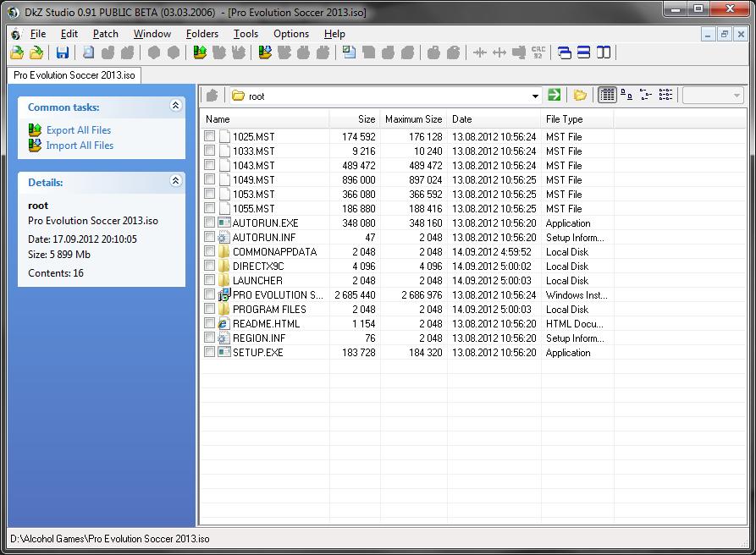Open the Edit menu
The width and height of the screenshot is (756, 555).
69,34
